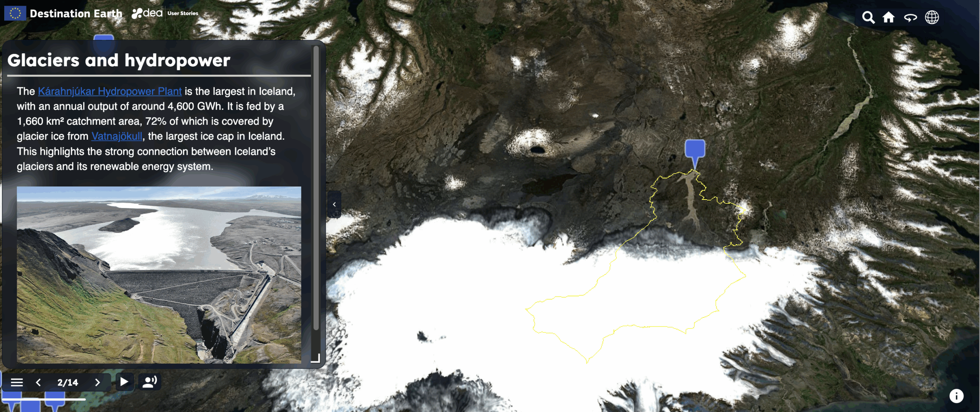Collapse the story panel with side chevron

[334, 204]
